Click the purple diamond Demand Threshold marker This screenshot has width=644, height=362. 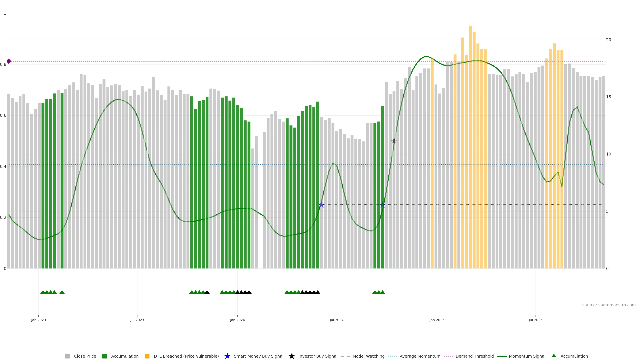point(9,61)
